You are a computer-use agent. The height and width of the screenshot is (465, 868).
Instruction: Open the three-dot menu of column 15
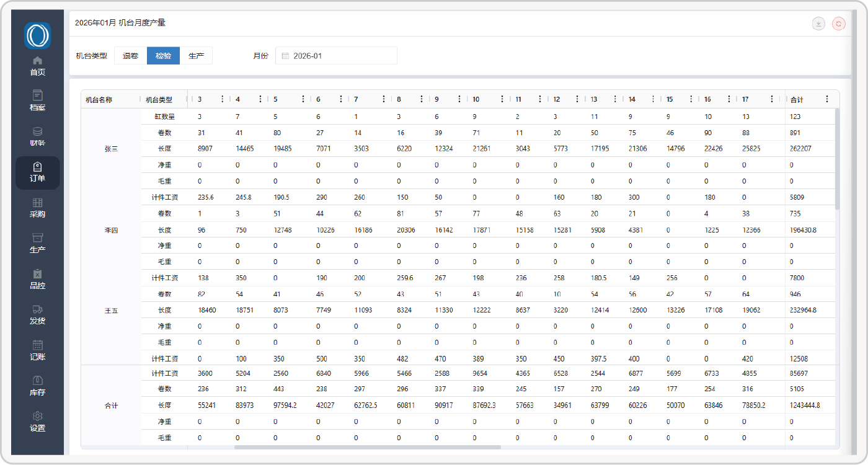[691, 99]
